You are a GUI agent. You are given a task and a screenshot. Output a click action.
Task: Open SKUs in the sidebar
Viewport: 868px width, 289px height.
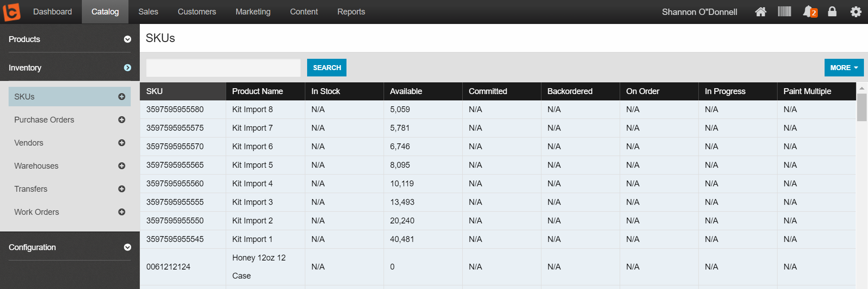click(x=70, y=97)
